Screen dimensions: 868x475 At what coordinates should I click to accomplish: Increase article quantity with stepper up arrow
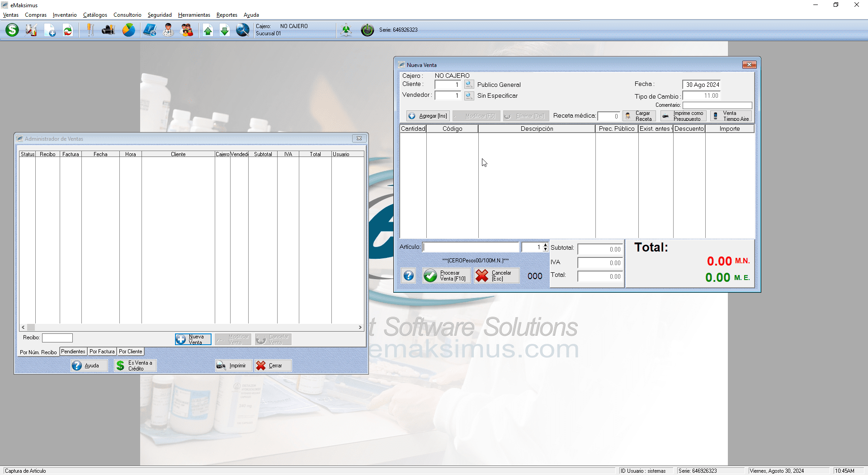[546, 245]
